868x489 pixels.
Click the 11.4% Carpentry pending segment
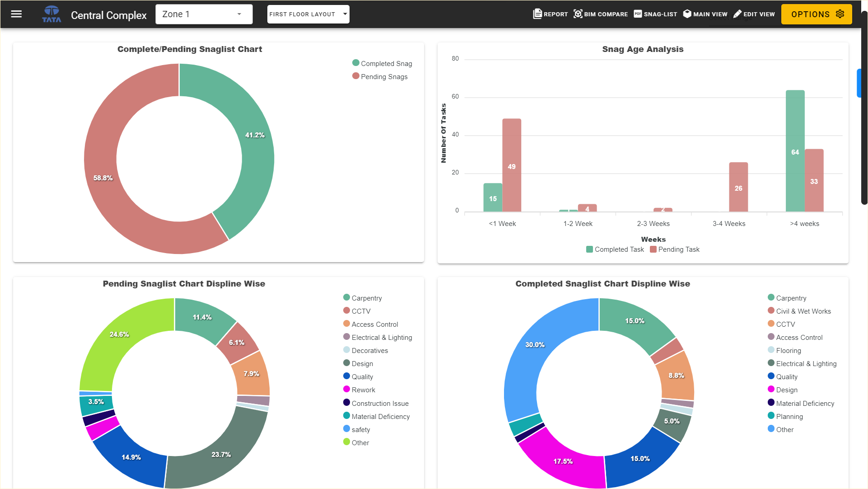202,318
